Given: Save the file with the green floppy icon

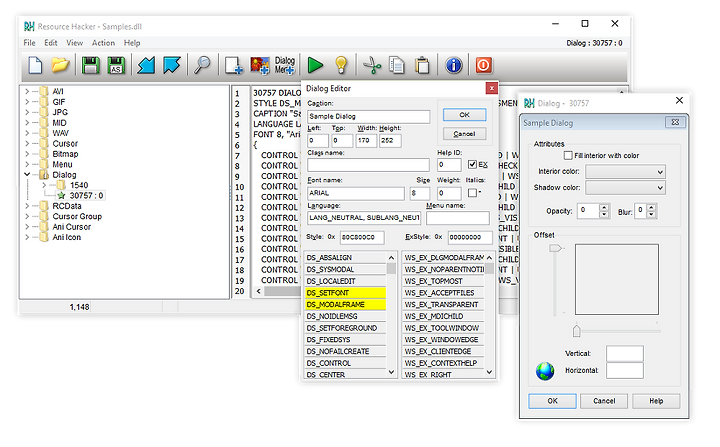Looking at the screenshot, I should pos(90,65).
